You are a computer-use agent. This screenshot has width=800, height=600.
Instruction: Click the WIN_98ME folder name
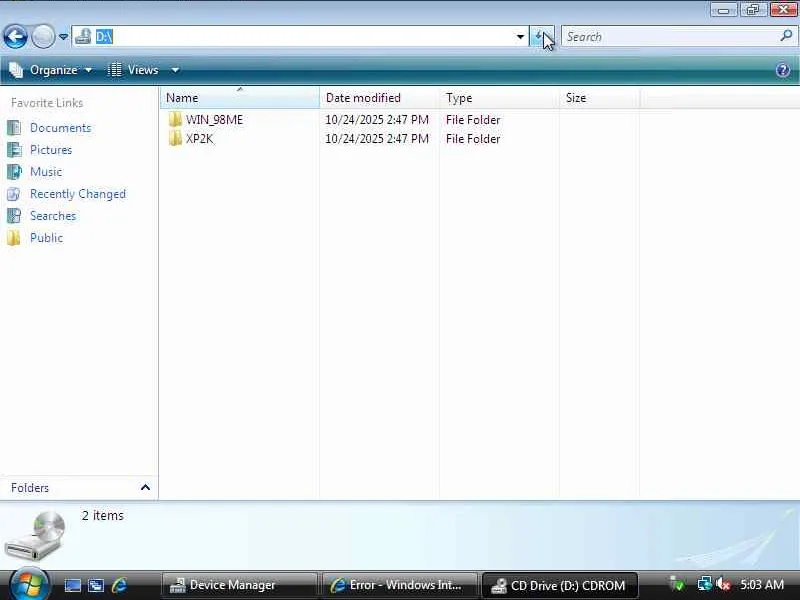[x=214, y=120]
